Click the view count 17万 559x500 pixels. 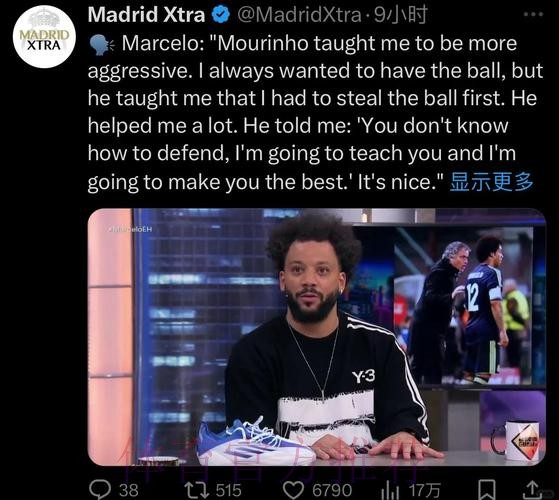pyautogui.click(x=424, y=490)
